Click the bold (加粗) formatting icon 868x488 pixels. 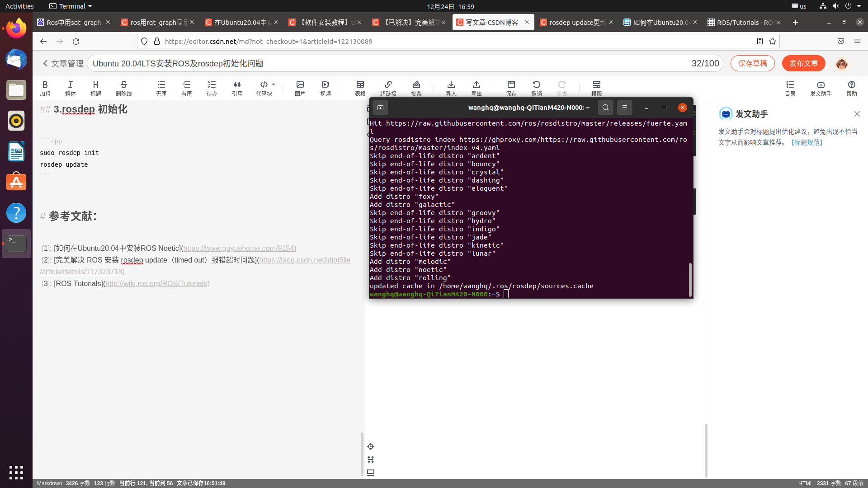[x=45, y=88]
